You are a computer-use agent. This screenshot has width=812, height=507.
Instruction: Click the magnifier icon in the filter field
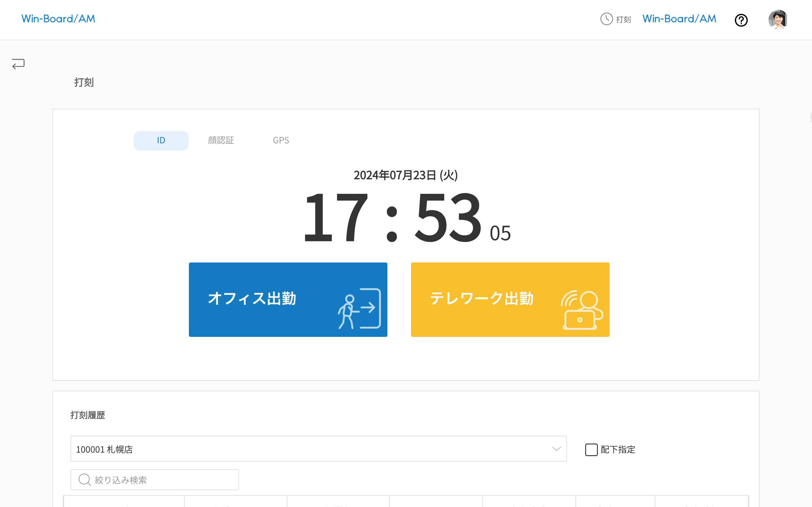tap(85, 479)
